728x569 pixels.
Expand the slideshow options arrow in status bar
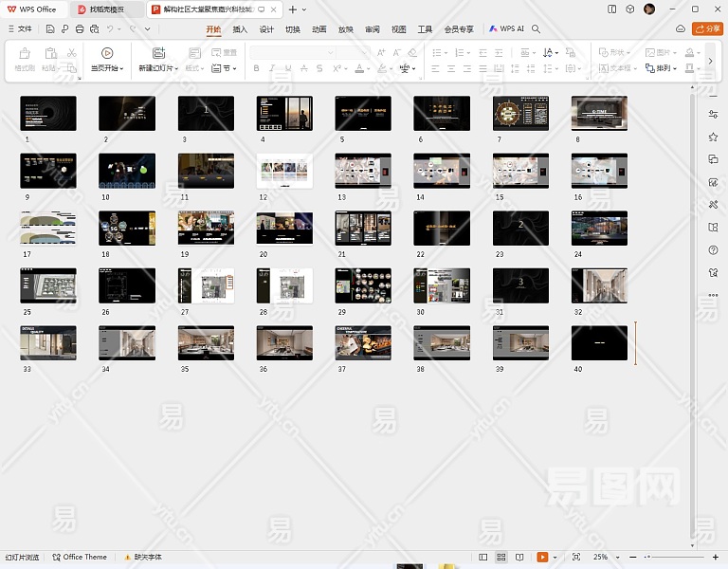(x=555, y=557)
